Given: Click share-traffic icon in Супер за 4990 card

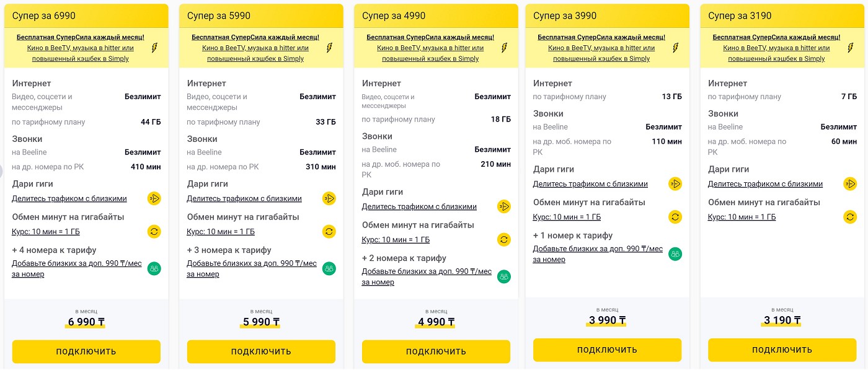Looking at the screenshot, I should point(504,206).
